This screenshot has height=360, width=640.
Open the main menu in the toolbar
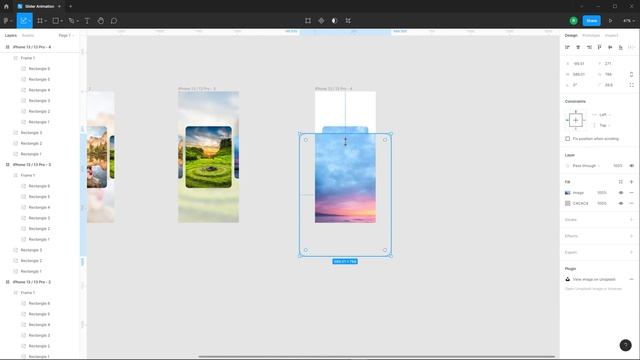[x=7, y=20]
